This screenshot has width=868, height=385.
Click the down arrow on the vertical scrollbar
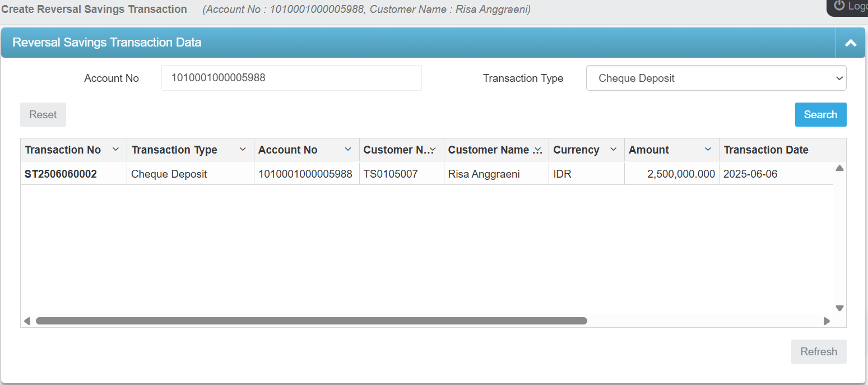coord(839,308)
